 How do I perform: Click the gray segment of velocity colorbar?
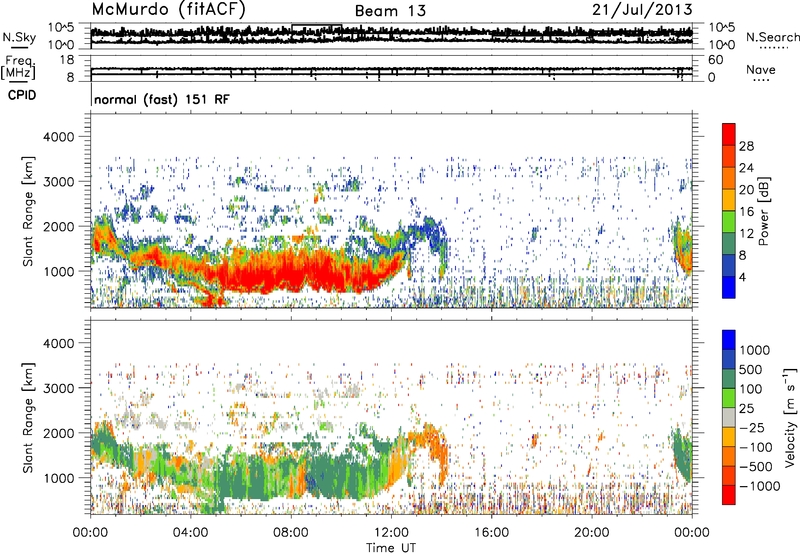pyautogui.click(x=729, y=417)
